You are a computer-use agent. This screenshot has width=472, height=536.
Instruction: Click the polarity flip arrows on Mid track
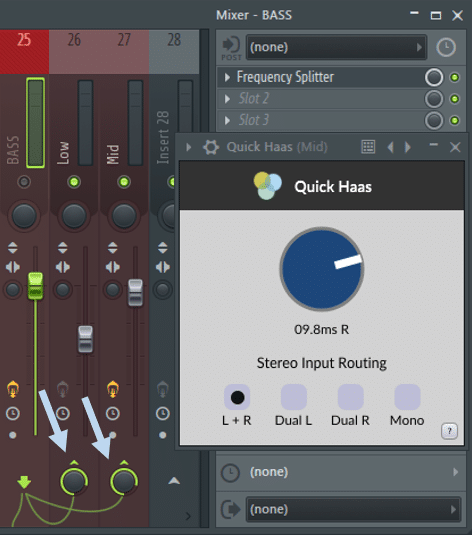click(112, 247)
